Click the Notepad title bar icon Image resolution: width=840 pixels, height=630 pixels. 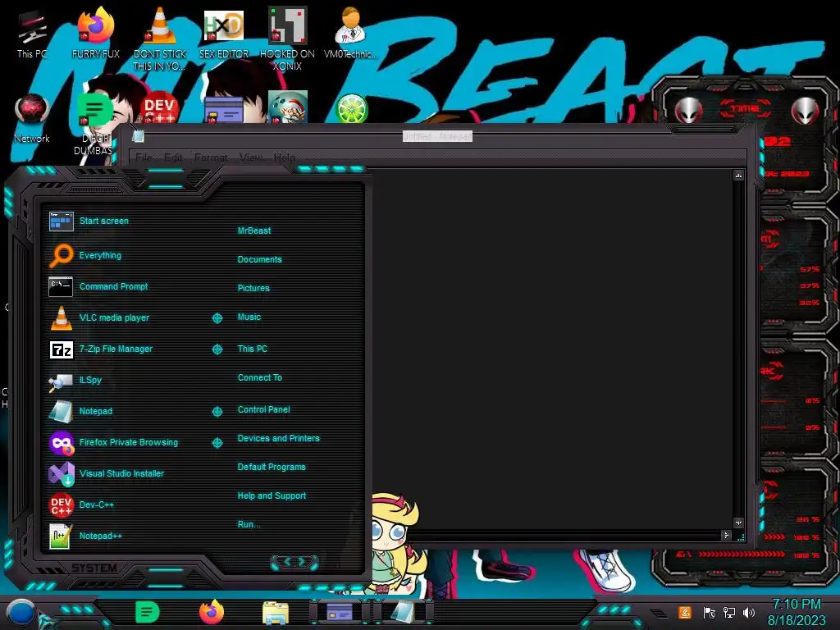pyautogui.click(x=138, y=136)
